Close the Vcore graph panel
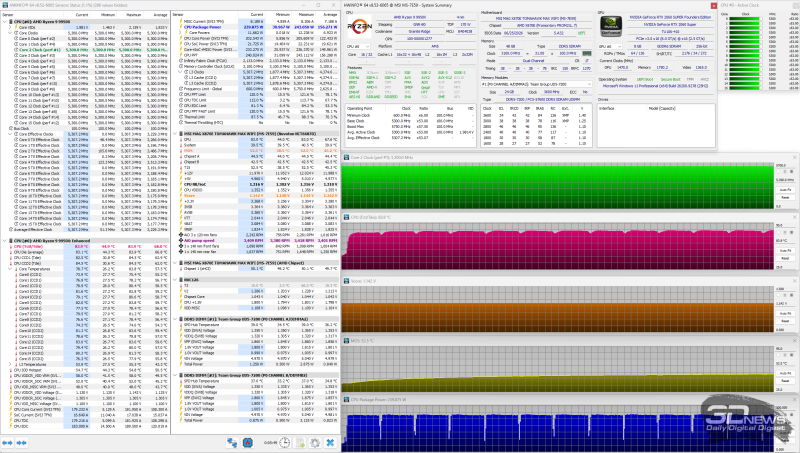Viewport: 800px width, 453px height. pos(795,281)
